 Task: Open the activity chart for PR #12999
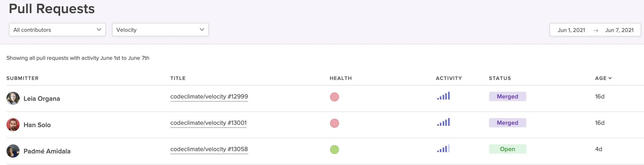pyautogui.click(x=443, y=96)
